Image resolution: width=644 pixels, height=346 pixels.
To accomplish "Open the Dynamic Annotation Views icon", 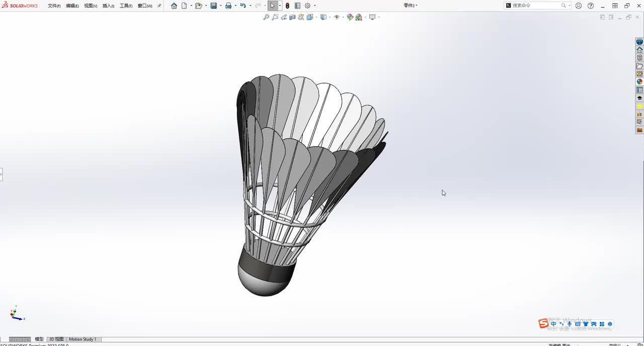I will coord(301,17).
